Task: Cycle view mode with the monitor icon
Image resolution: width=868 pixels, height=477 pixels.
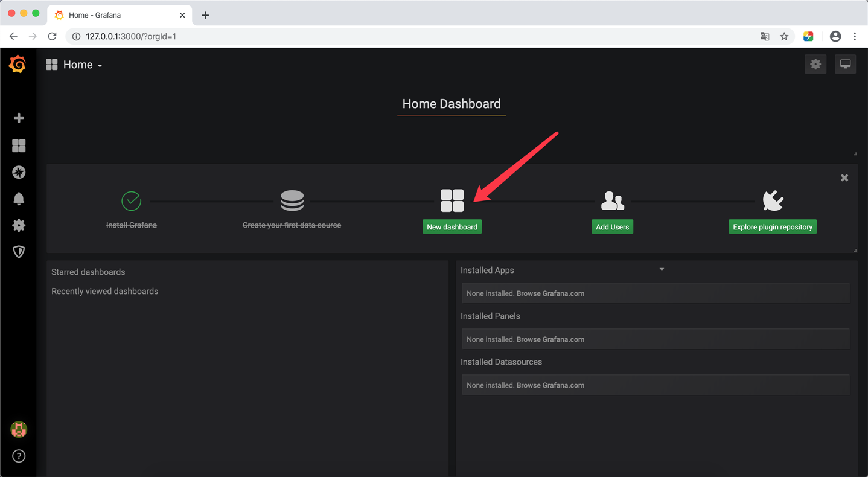Action: (x=845, y=64)
